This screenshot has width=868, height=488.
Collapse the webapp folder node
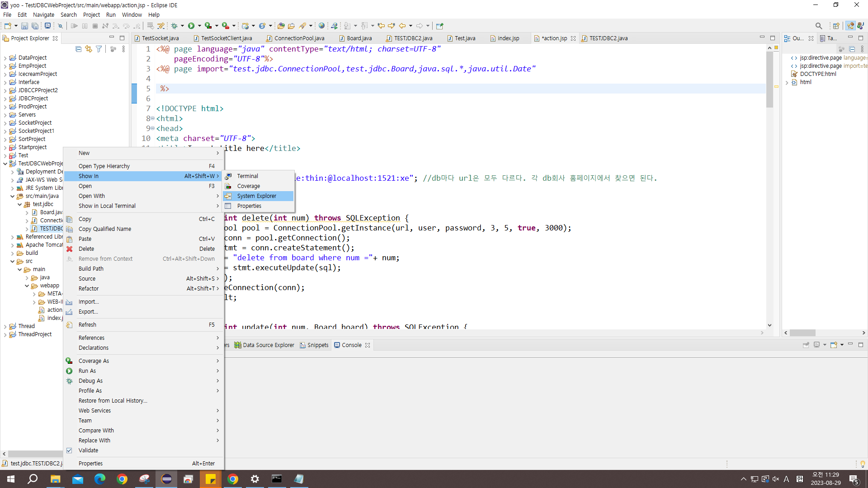27,286
